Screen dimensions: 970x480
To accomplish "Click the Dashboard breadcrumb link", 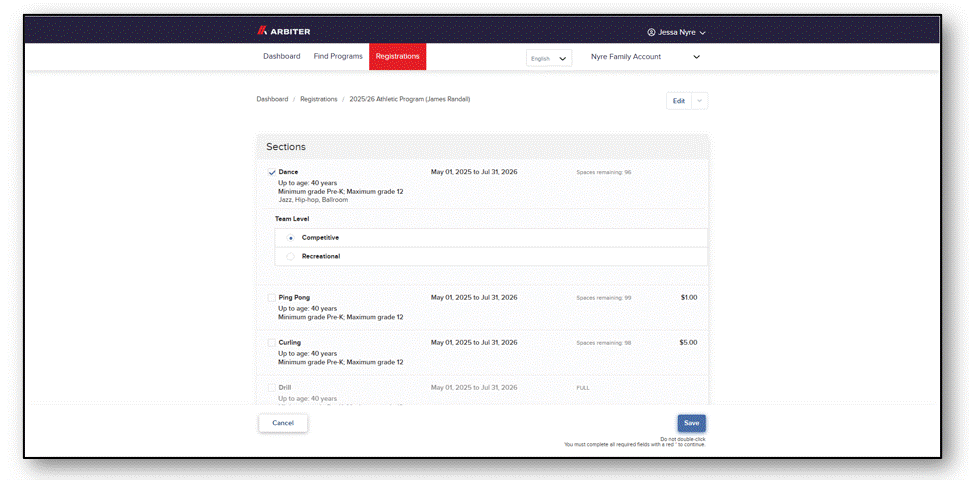I will coord(272,99).
